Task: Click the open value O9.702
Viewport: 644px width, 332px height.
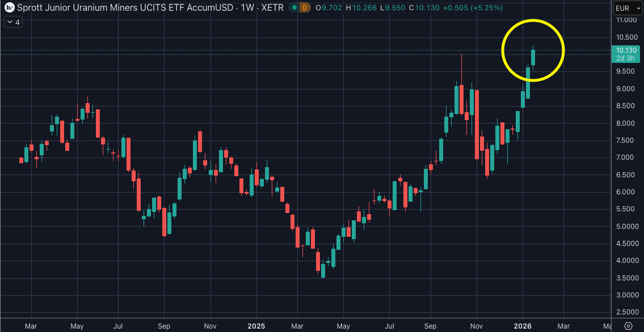Action: coord(329,8)
